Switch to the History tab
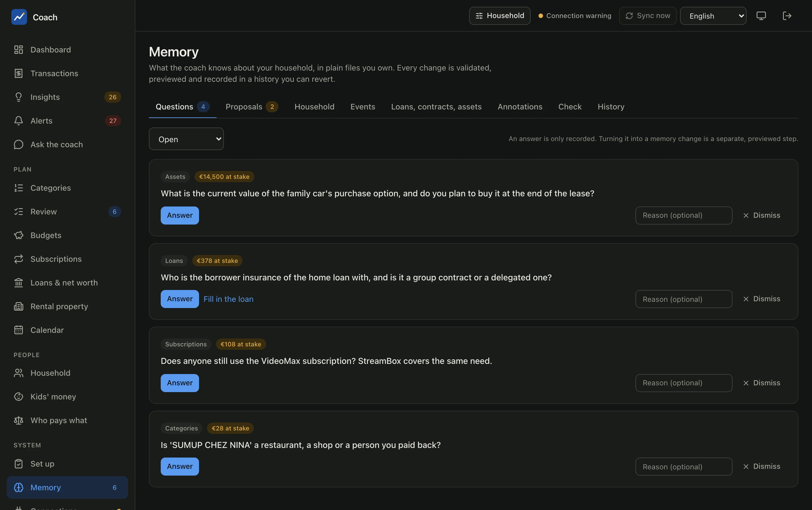This screenshot has height=510, width=812. pos(611,107)
